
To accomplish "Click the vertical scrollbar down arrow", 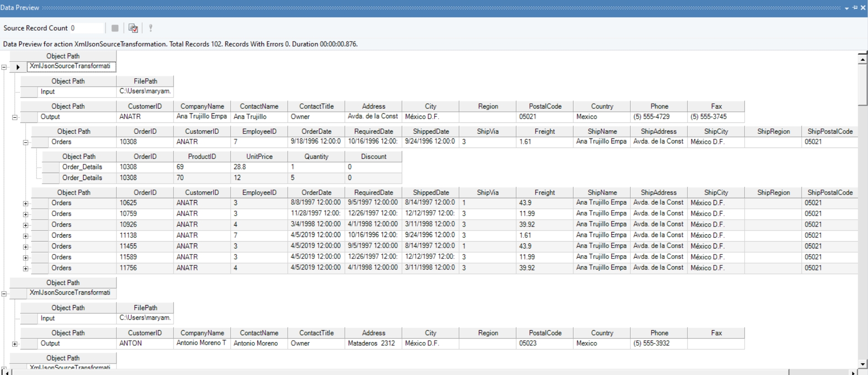I will coord(862,364).
